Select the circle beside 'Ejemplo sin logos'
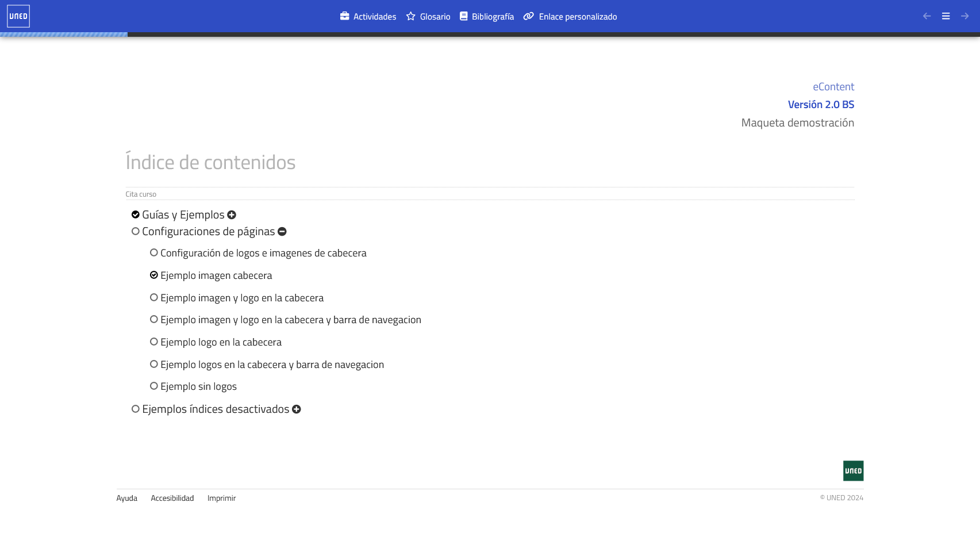Screen dimensions: 980x533 (x=153, y=385)
